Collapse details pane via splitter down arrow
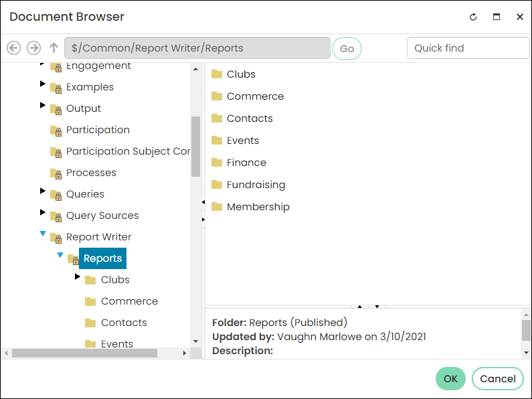The height and width of the screenshot is (399, 532). (377, 307)
